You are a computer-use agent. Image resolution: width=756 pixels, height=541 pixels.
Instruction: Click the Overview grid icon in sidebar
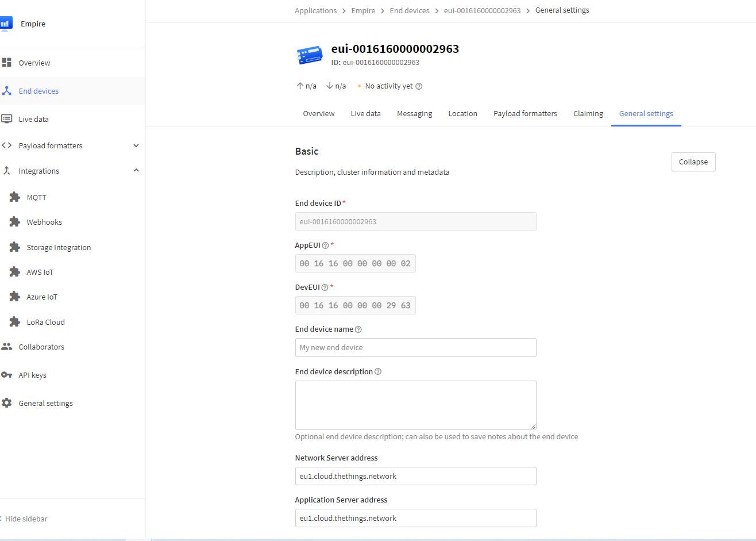point(7,63)
